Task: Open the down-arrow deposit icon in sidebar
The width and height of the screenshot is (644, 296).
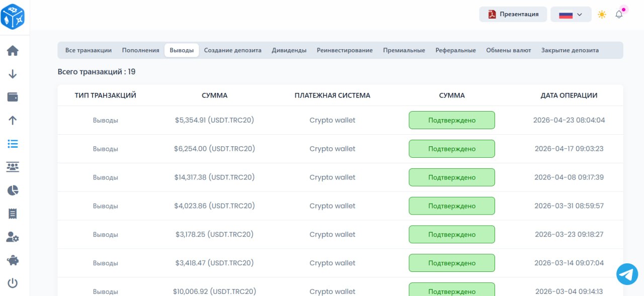Action: point(13,74)
